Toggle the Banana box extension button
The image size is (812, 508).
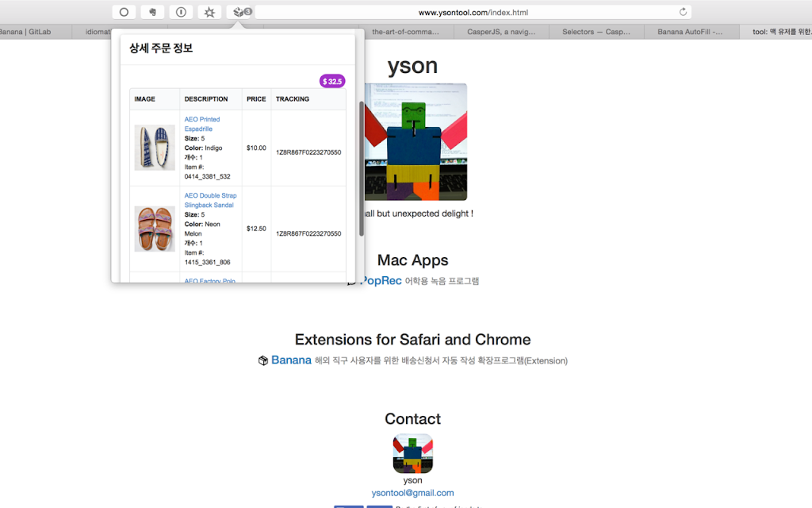click(x=239, y=12)
